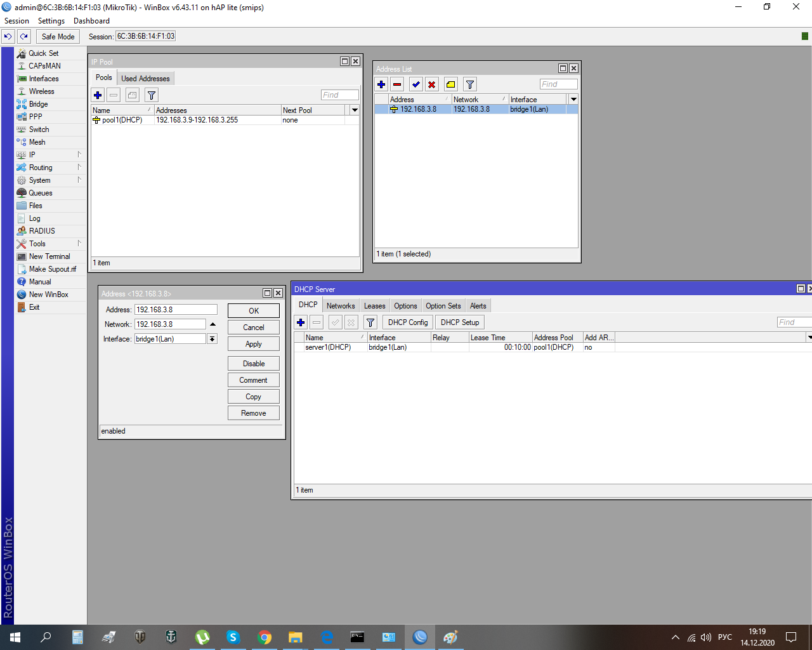The image size is (812, 650).
Task: Click DHCP Setup button
Action: 460,322
